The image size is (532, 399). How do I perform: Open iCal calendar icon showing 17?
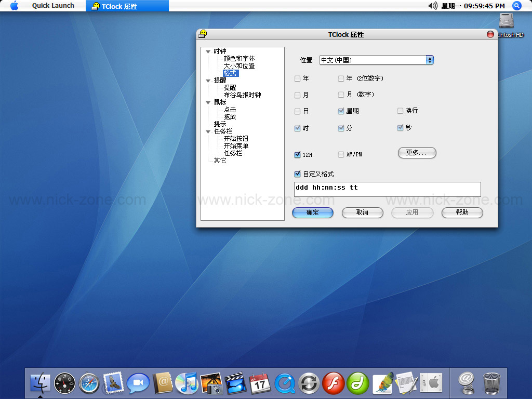tap(260, 383)
